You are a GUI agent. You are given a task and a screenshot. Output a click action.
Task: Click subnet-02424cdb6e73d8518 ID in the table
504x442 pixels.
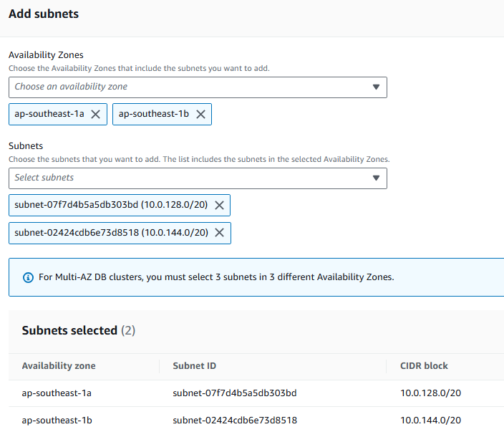(x=235, y=421)
